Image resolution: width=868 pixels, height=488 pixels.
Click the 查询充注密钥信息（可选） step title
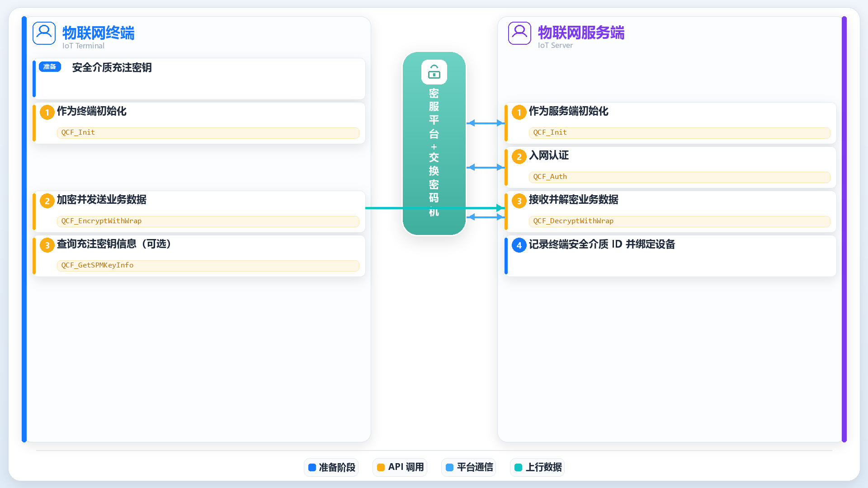coord(114,244)
